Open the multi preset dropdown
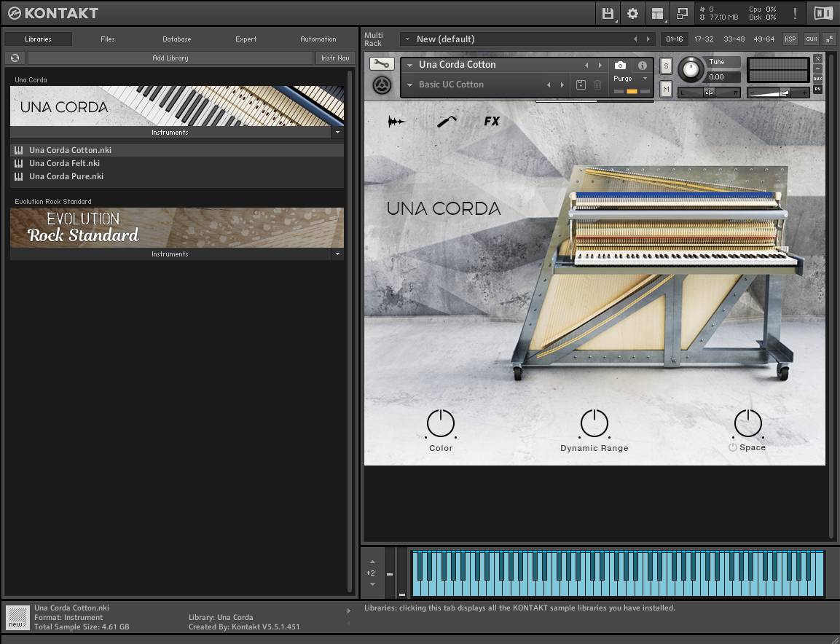 point(407,39)
